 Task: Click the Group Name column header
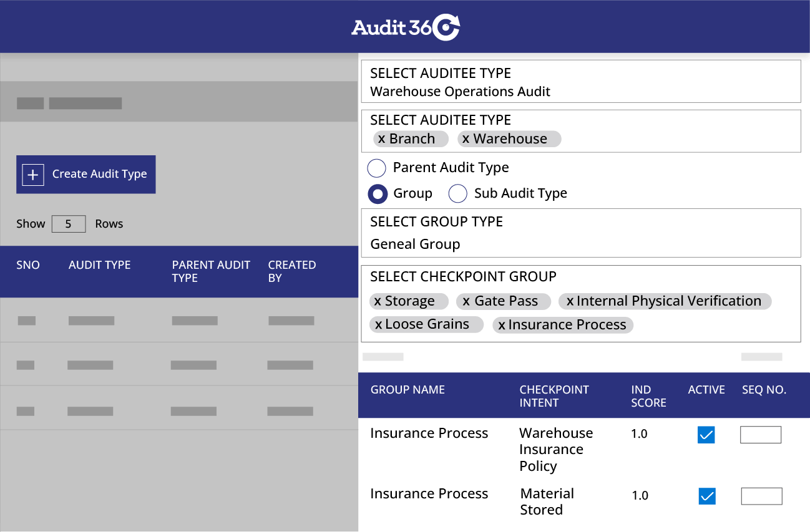coord(407,389)
